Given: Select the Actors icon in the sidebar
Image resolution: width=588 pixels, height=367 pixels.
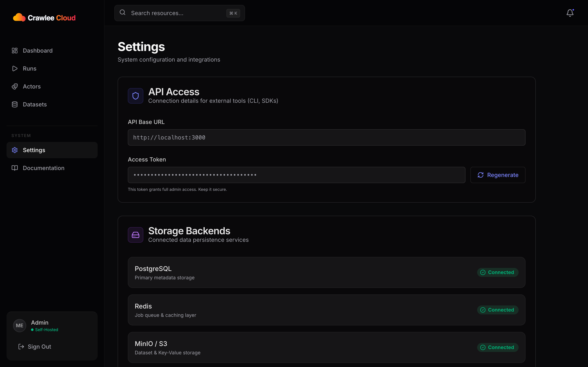Looking at the screenshot, I should click(14, 86).
